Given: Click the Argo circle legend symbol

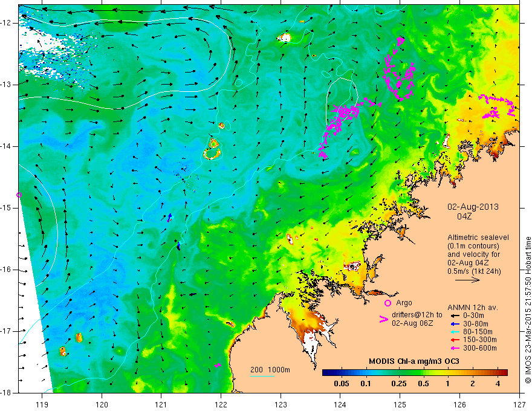Looking at the screenshot, I should point(388,303).
